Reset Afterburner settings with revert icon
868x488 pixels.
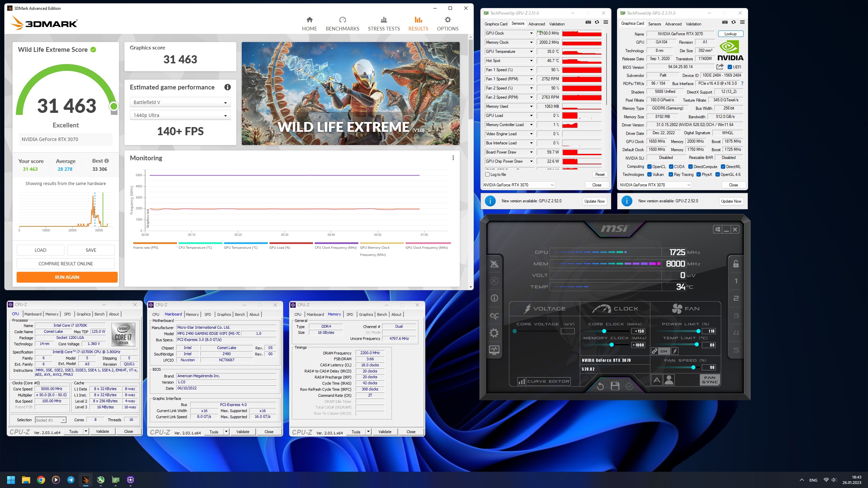(x=600, y=386)
